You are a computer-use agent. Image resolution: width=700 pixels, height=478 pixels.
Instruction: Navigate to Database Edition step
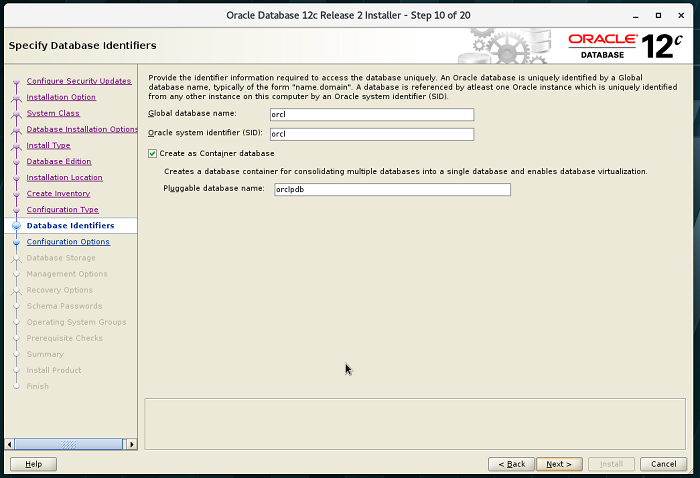(x=58, y=161)
